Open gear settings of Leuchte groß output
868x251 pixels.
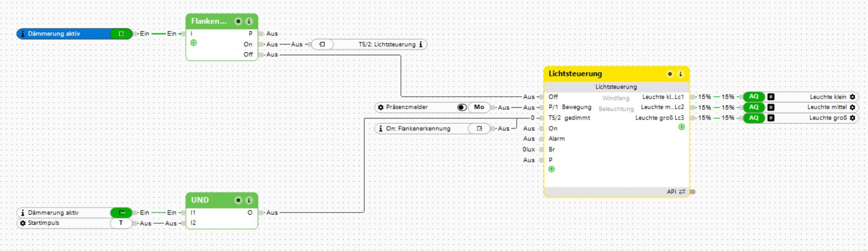pyautogui.click(x=852, y=118)
